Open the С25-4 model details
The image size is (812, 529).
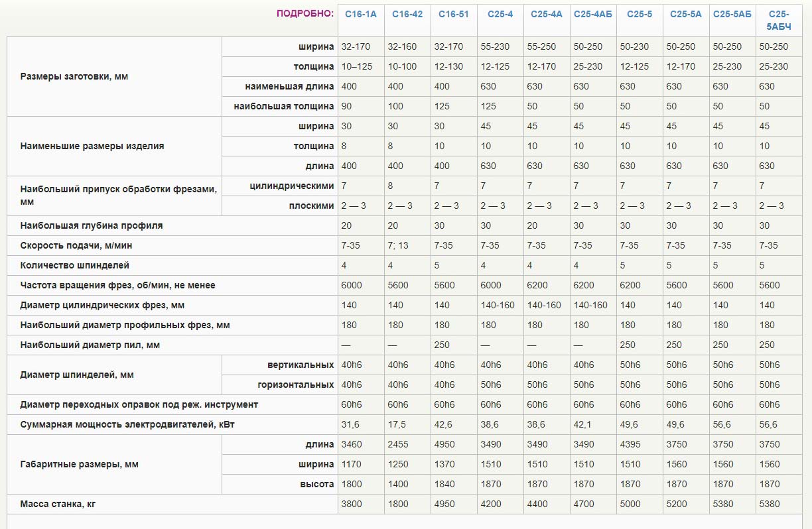click(x=500, y=14)
